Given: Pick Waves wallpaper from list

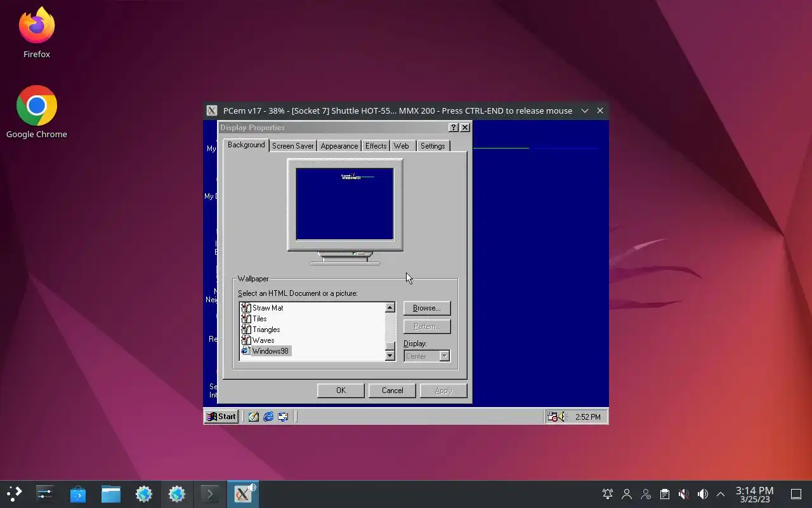Looking at the screenshot, I should [263, 340].
